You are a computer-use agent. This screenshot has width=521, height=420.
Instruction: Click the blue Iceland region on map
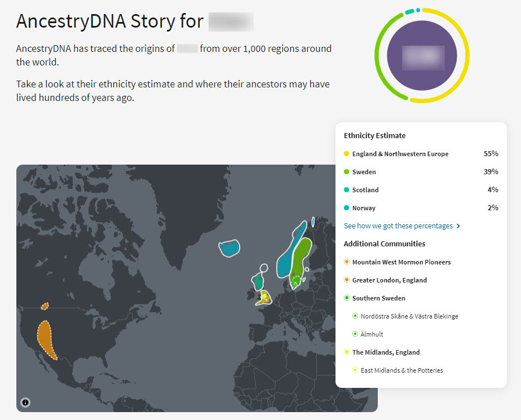click(229, 248)
